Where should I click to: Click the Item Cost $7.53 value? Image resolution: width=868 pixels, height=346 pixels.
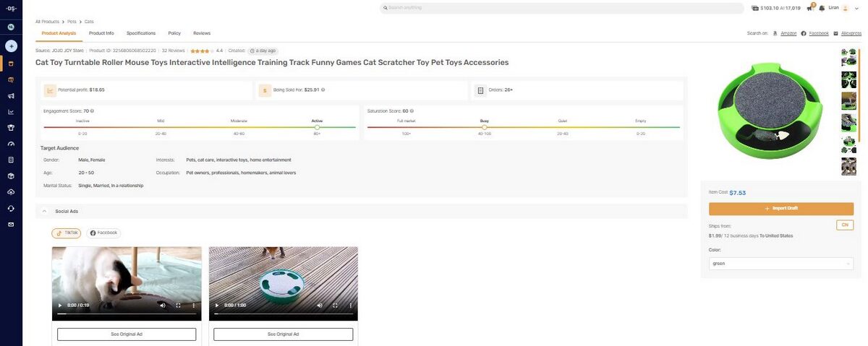(x=737, y=193)
